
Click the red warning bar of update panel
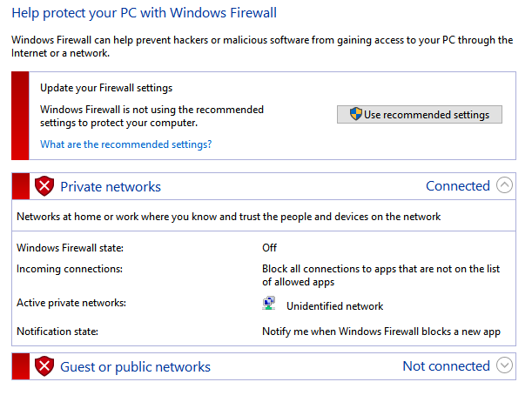(20, 116)
